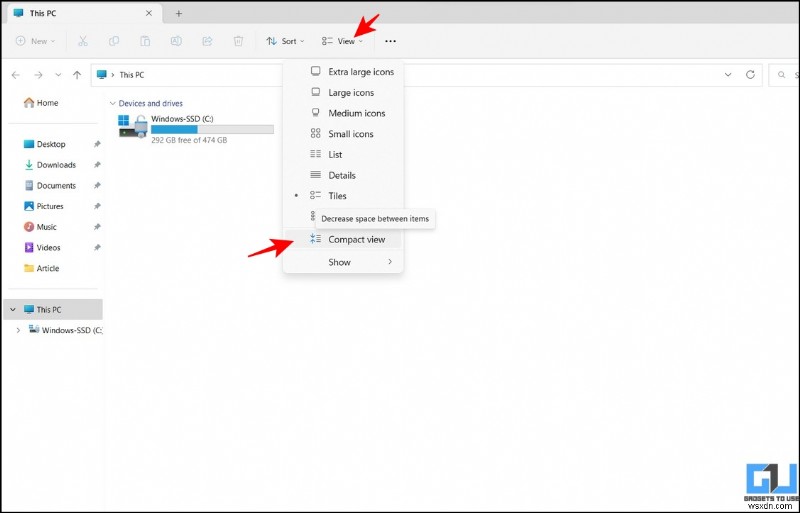Expand address bar history dropdown
Viewport: 800px width, 513px height.
(728, 75)
